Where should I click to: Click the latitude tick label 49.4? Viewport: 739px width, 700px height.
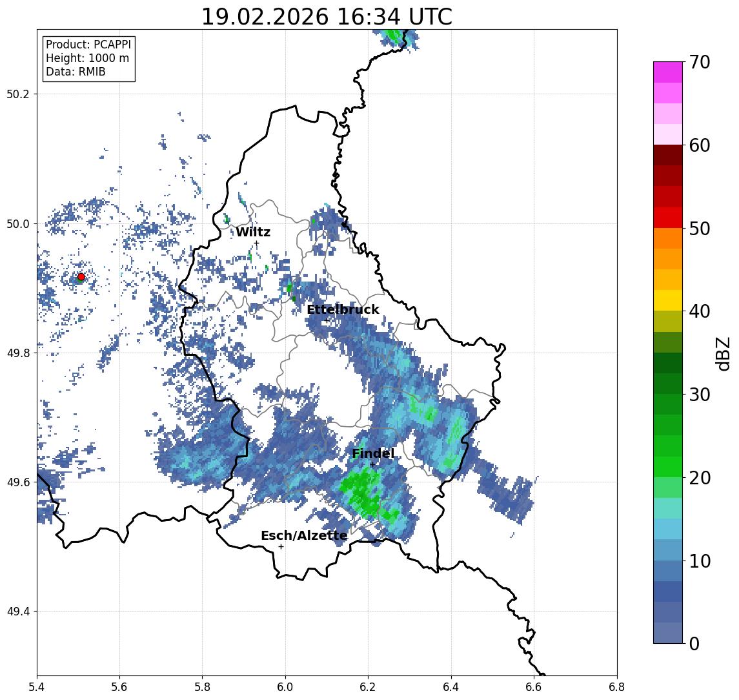tap(17, 612)
